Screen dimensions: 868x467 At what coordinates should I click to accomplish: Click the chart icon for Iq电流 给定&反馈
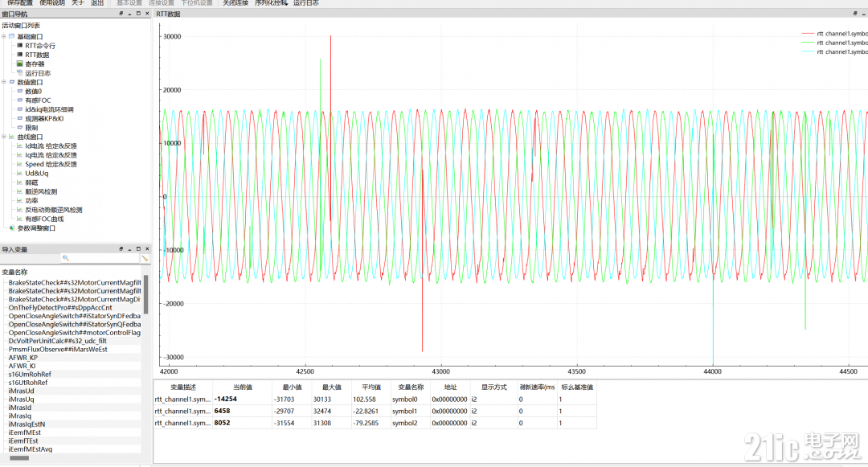[x=20, y=155]
